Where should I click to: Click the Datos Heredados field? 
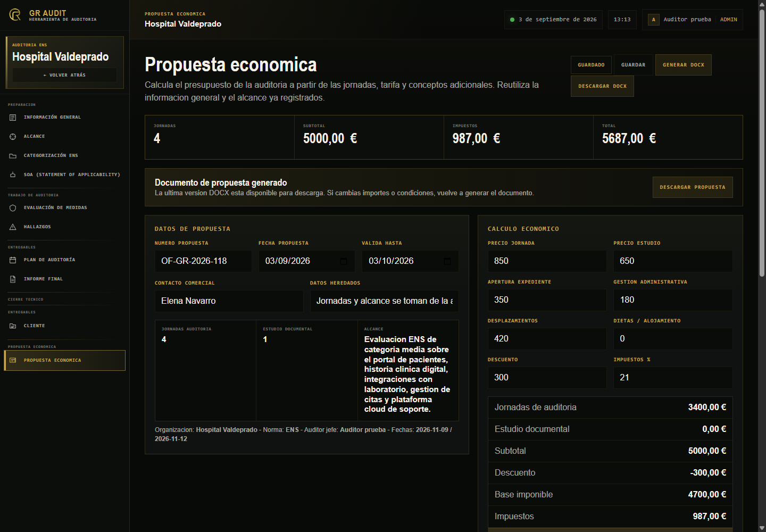385,301
